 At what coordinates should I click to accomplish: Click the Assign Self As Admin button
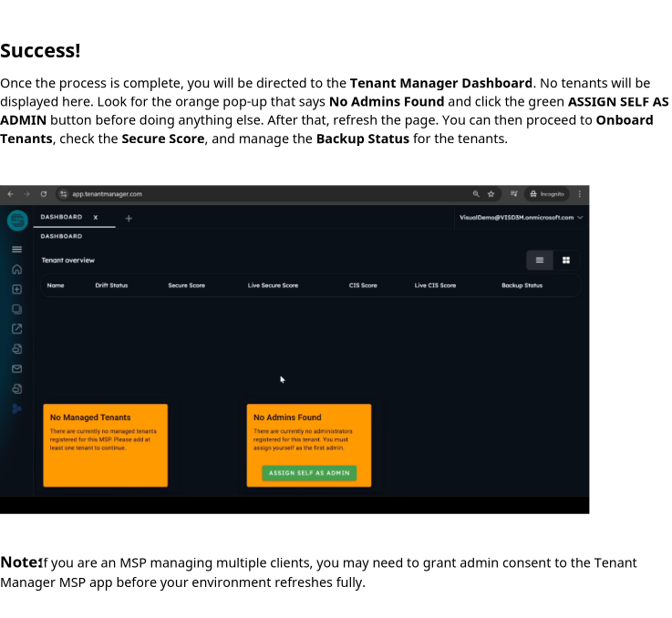(309, 473)
